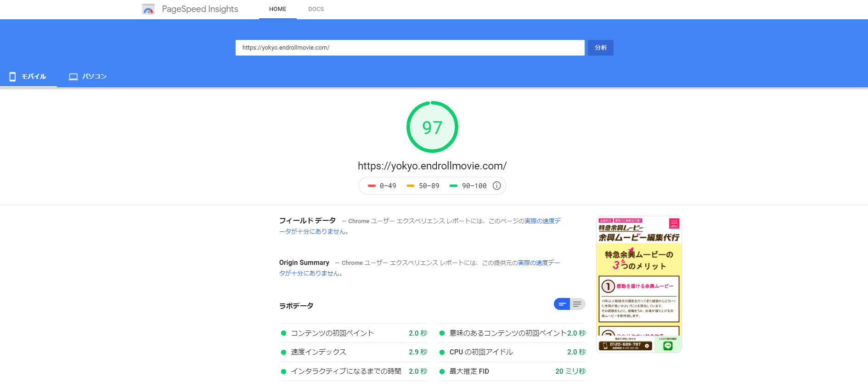Open the DOCS tab

316,9
